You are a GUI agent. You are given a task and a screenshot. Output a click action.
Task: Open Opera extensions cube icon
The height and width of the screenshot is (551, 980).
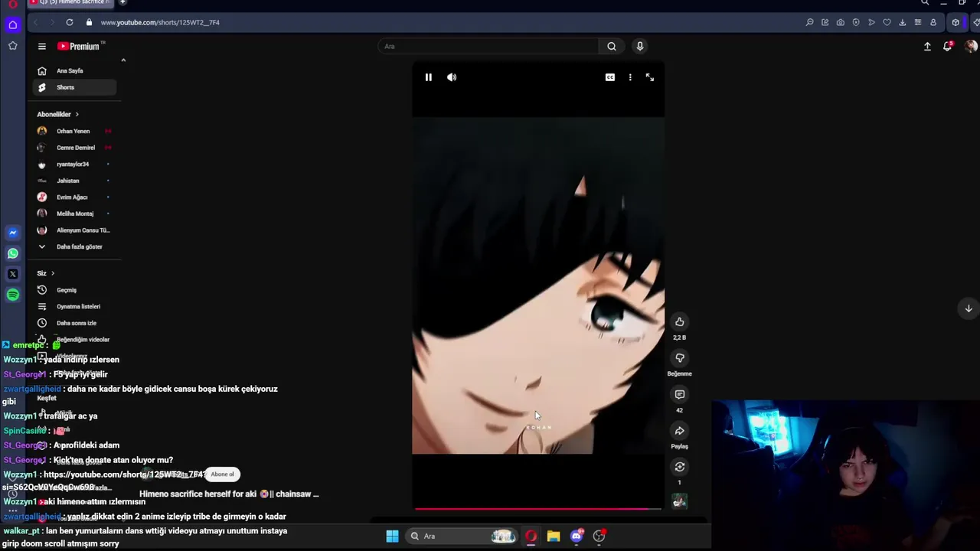pyautogui.click(x=955, y=22)
